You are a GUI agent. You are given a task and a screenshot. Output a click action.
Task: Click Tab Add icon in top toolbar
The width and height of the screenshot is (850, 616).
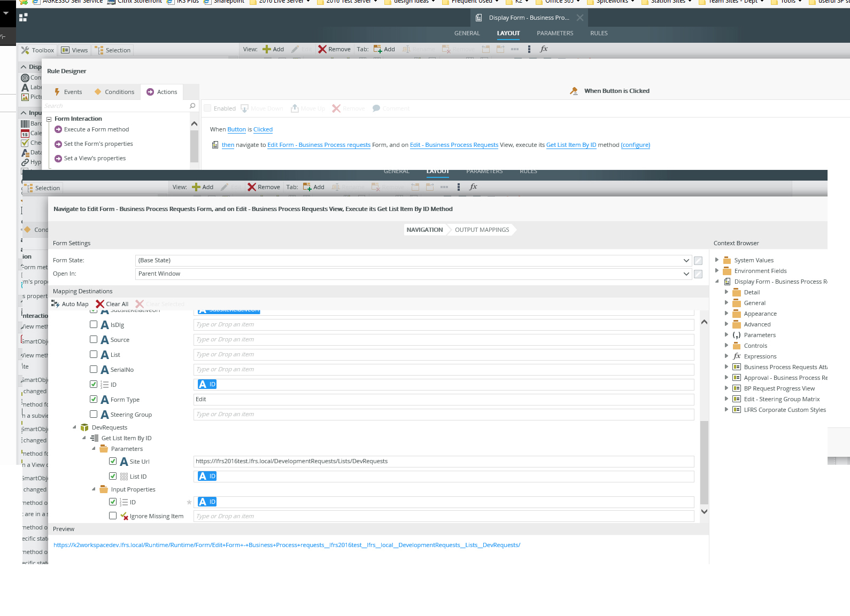(x=377, y=49)
